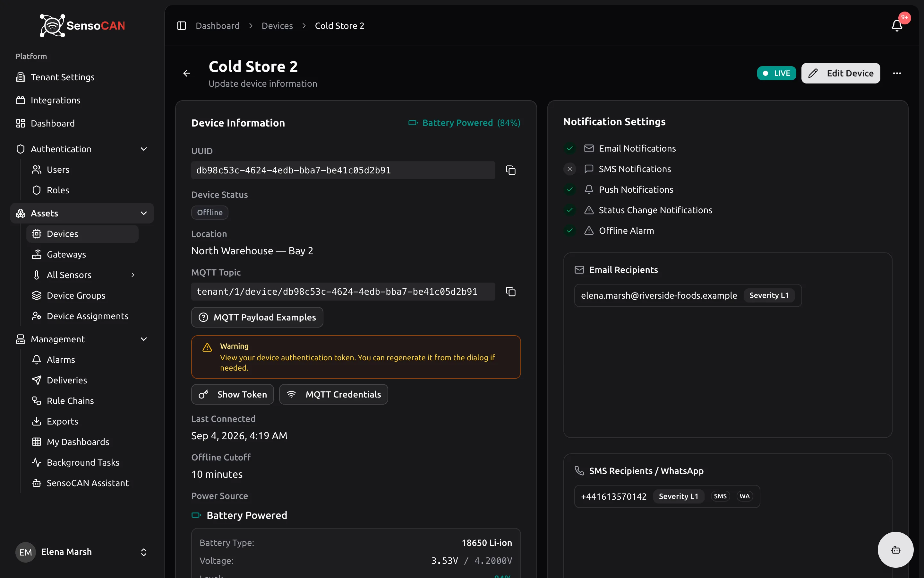The height and width of the screenshot is (578, 924).
Task: Click the SMS tag on the phone recipient
Action: [720, 496]
